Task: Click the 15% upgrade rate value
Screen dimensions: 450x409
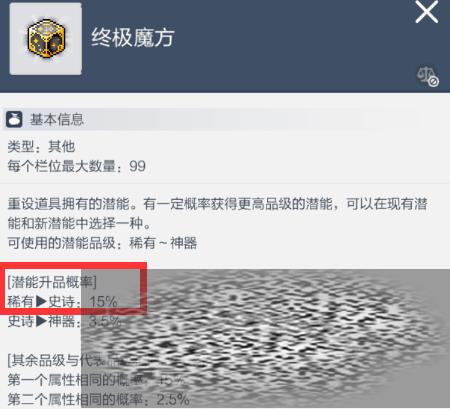Action: (103, 302)
